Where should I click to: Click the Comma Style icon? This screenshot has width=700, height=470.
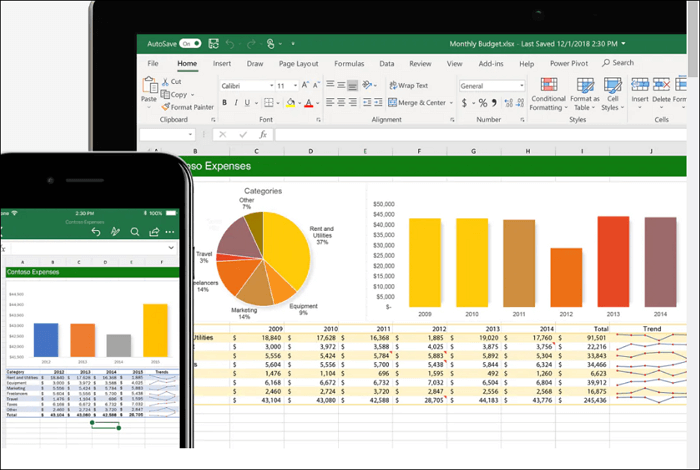pos(494,103)
